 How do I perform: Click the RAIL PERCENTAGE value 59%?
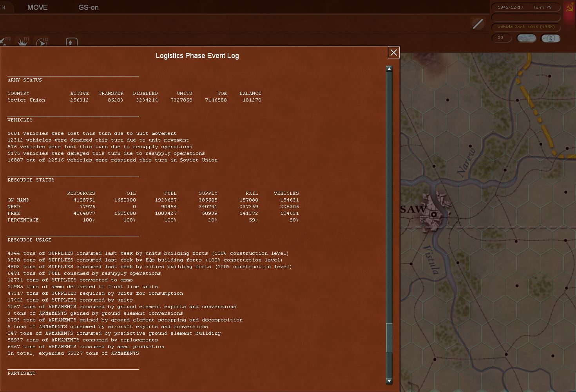(254, 220)
